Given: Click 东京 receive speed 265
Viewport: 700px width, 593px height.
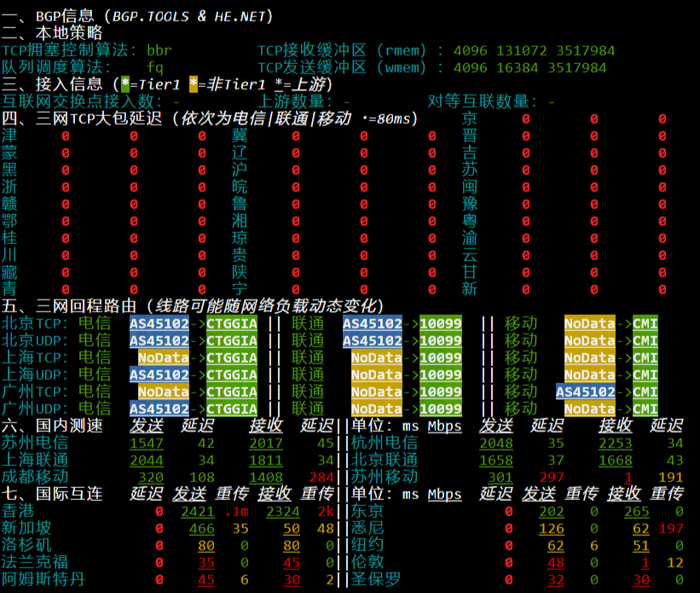Looking at the screenshot, I should coord(637,512).
